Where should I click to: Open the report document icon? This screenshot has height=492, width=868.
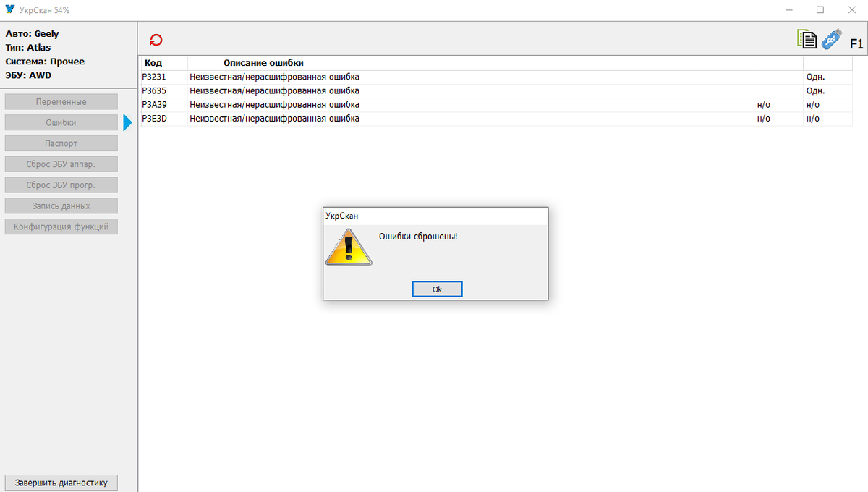[807, 40]
